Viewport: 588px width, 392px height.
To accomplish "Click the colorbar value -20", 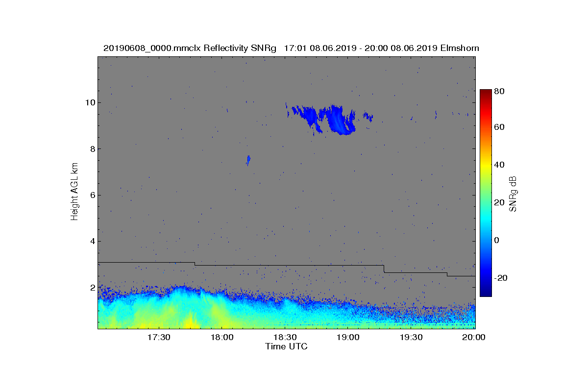I will point(501,278).
